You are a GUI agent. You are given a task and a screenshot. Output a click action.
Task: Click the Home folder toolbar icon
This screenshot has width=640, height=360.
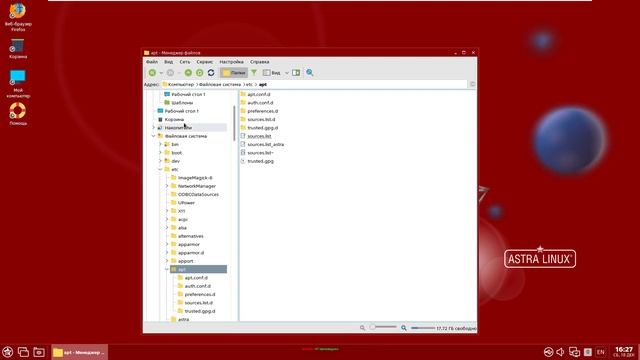click(x=200, y=73)
